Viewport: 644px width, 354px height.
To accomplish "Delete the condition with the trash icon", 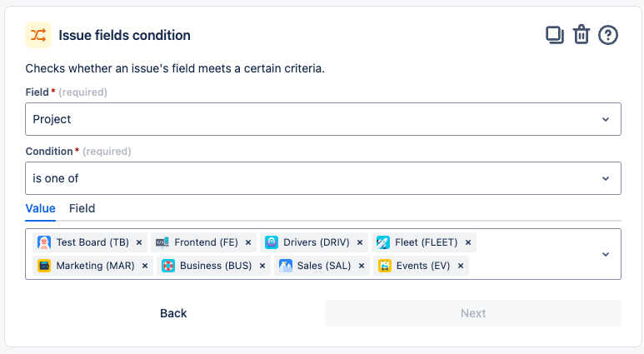I will pos(582,34).
